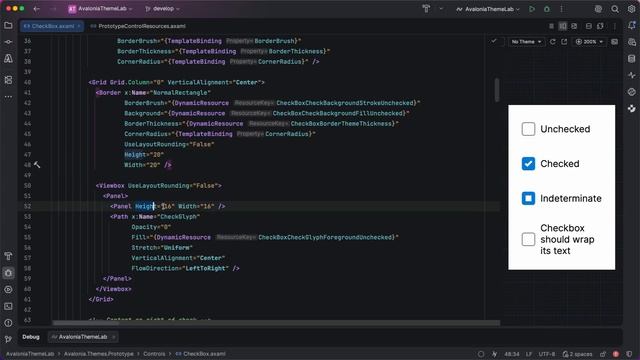Open the Structure tool window icon
The height and width of the screenshot is (360, 640).
point(8,80)
